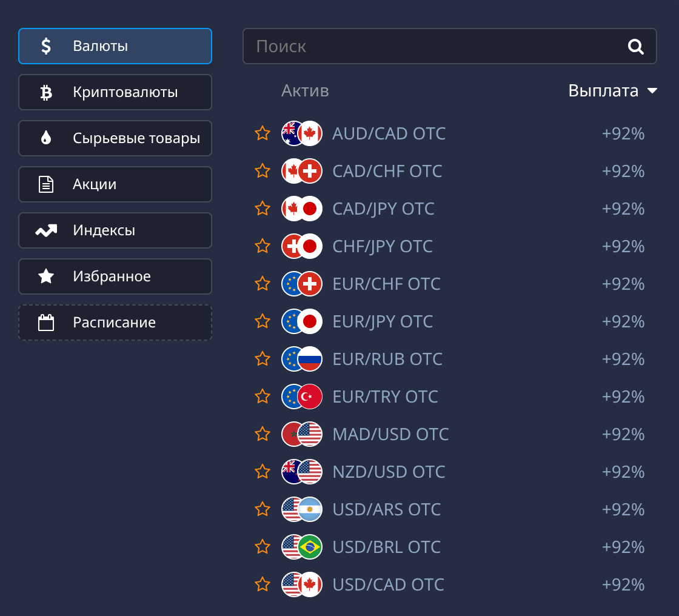Toggle favorite star for EUR/JPY OTC
679x616 pixels.
[x=263, y=321]
